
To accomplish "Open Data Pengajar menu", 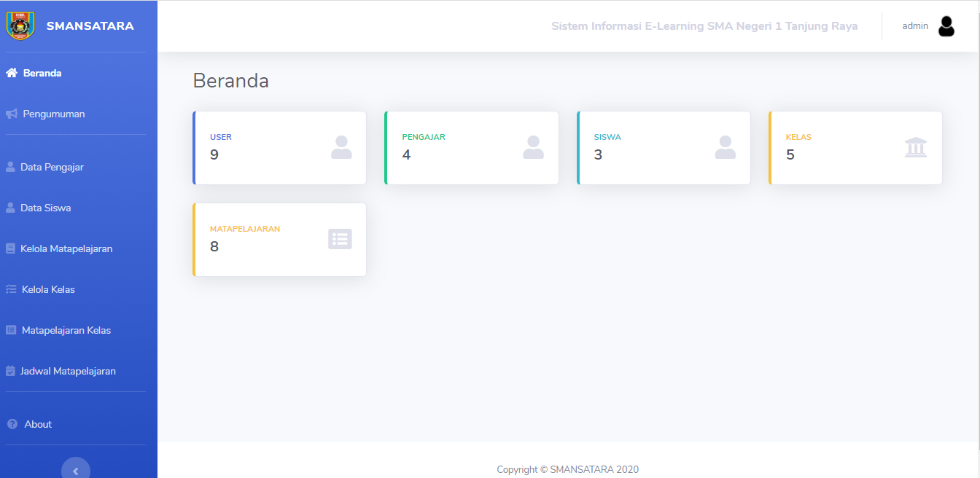I will tap(52, 167).
